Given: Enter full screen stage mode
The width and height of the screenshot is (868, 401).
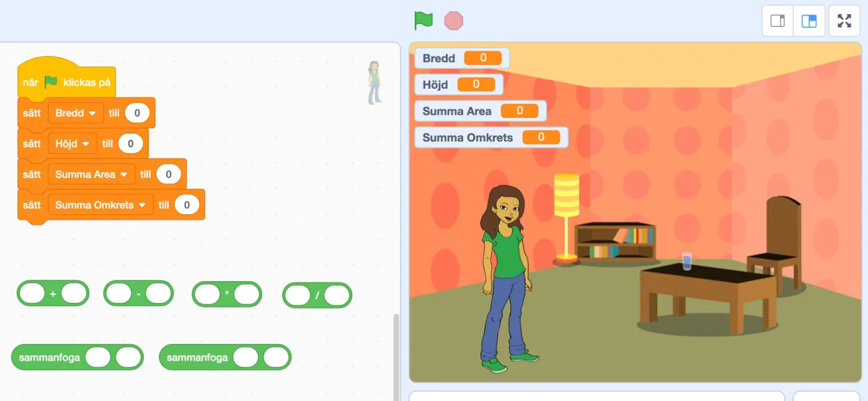Looking at the screenshot, I should (844, 21).
